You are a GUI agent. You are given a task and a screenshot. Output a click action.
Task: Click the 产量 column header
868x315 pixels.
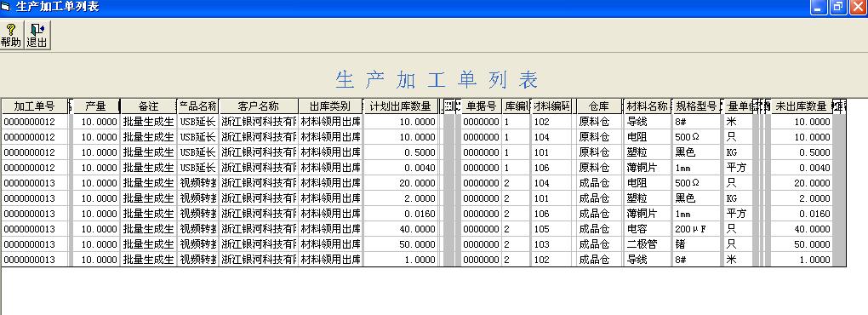click(x=96, y=106)
